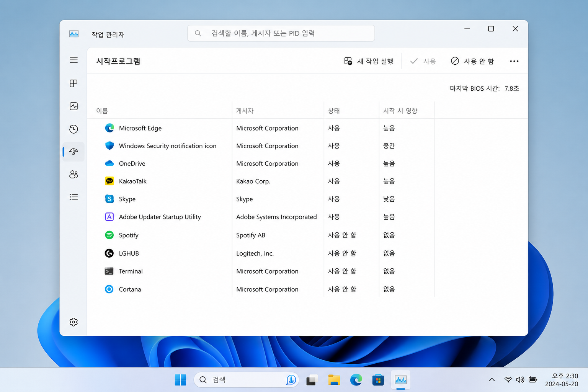
Task: Open the battery tray icon
Action: [533, 380]
